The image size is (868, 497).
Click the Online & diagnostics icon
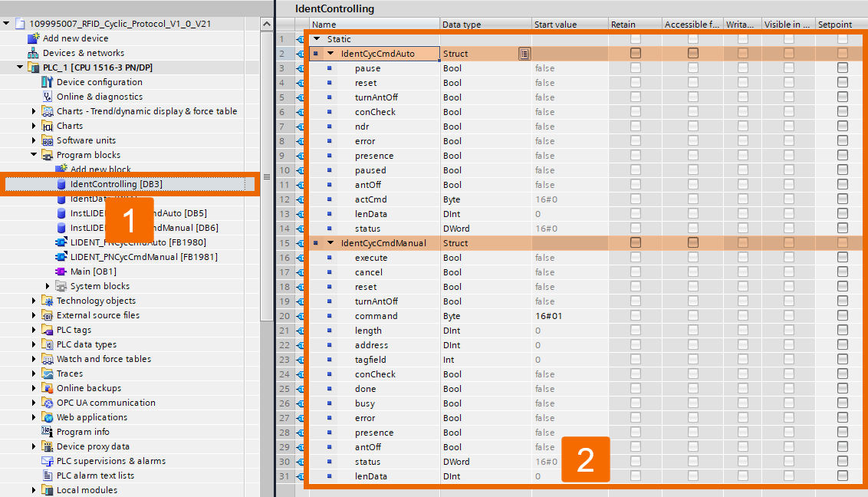[48, 97]
